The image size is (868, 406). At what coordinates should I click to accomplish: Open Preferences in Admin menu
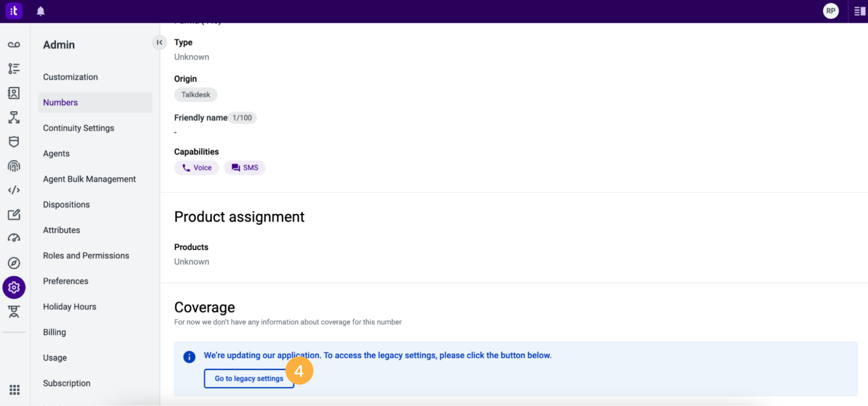(66, 281)
